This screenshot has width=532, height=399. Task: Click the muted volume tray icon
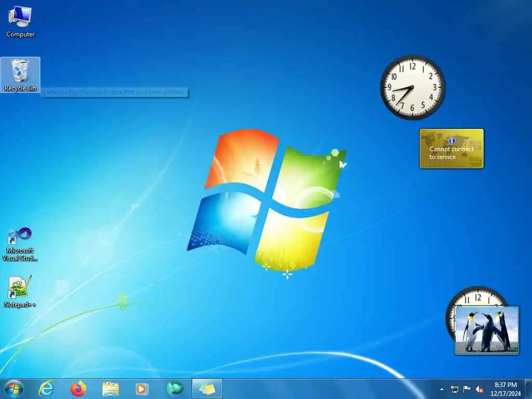480,390
